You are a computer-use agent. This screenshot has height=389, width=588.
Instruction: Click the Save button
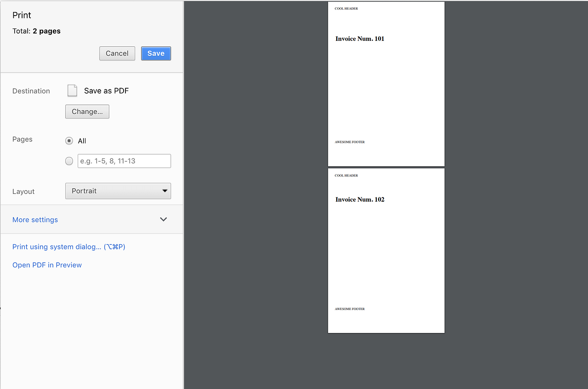click(x=156, y=53)
